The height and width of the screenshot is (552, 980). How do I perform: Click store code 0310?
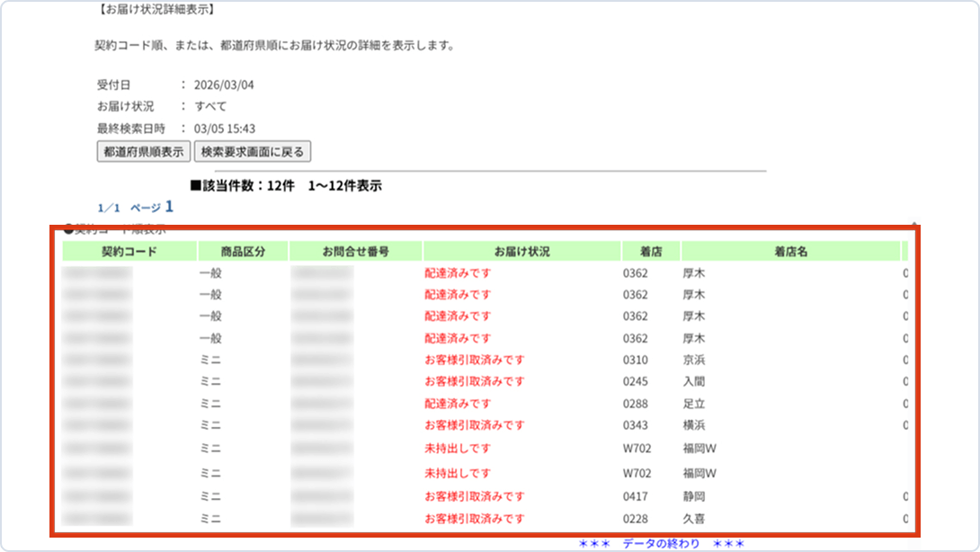635,361
